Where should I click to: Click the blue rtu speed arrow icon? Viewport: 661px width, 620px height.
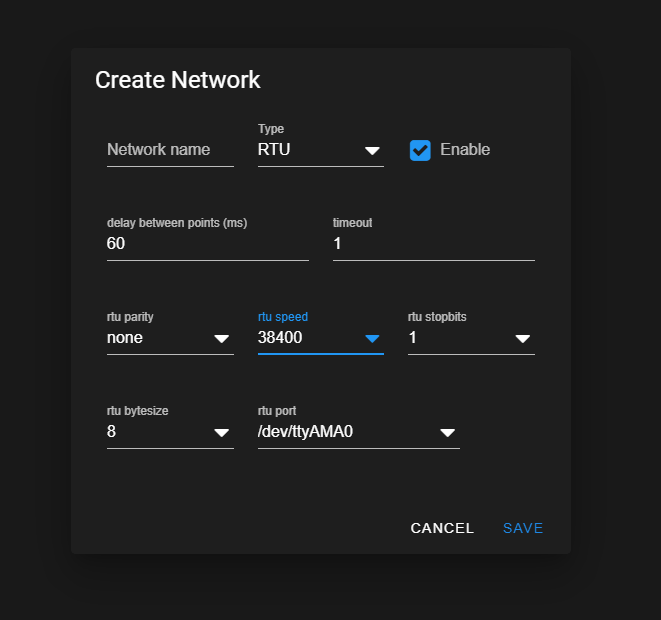[372, 338]
